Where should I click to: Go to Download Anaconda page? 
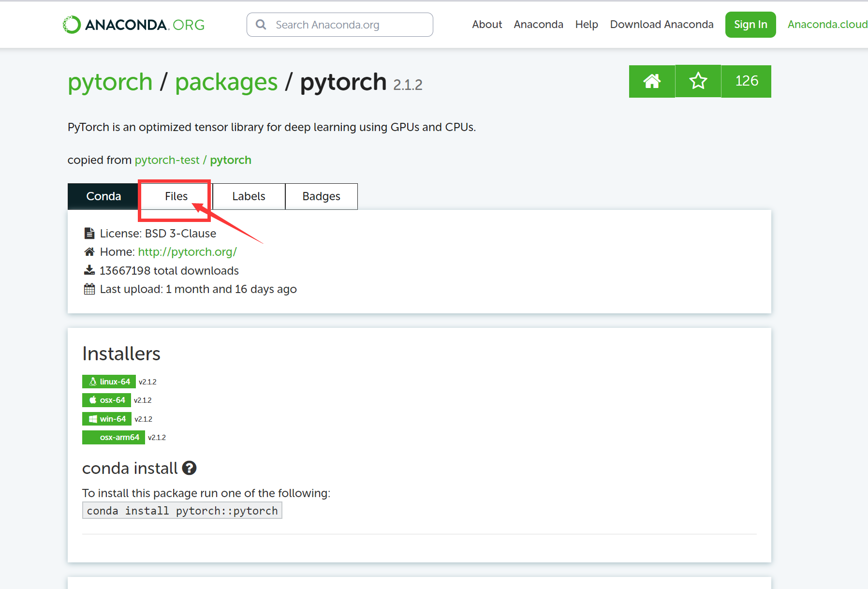(662, 24)
